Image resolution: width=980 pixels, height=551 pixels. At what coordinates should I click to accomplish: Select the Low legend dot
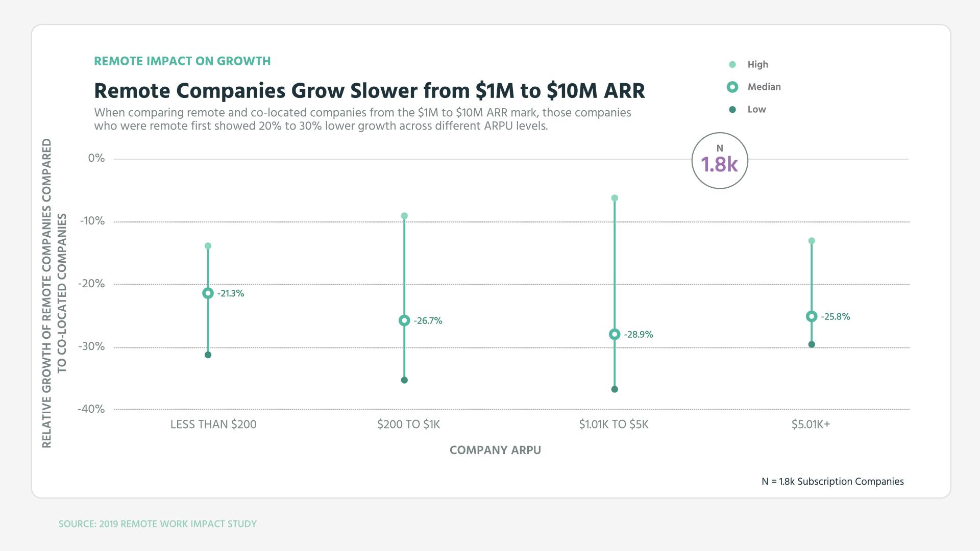pyautogui.click(x=733, y=109)
